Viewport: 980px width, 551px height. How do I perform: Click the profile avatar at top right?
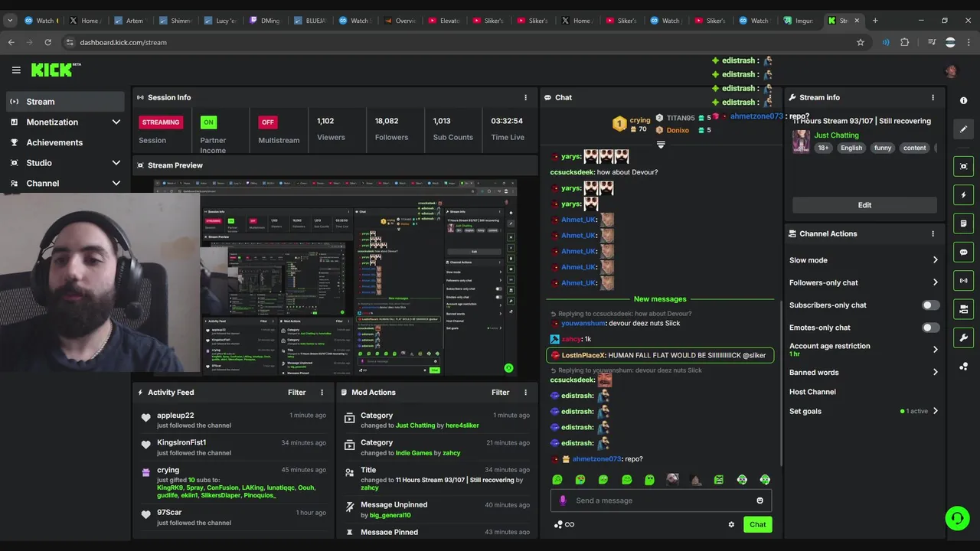(951, 70)
